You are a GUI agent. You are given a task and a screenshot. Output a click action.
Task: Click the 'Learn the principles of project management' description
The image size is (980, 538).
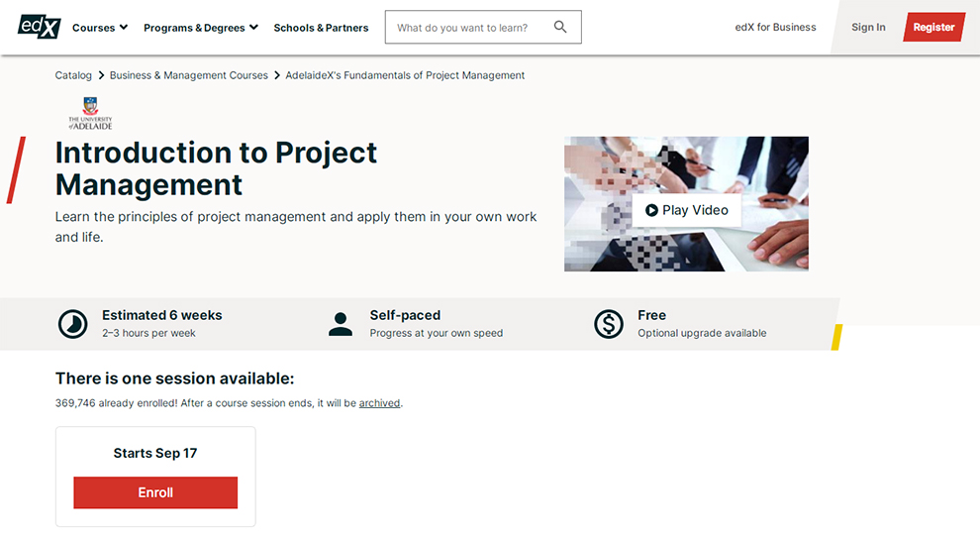pyautogui.click(x=296, y=227)
